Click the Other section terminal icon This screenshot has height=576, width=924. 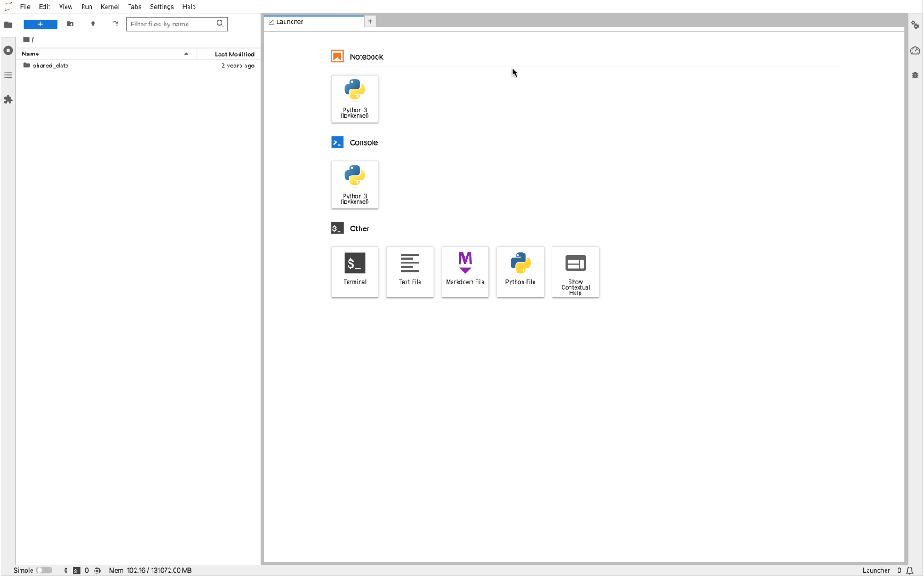337,228
